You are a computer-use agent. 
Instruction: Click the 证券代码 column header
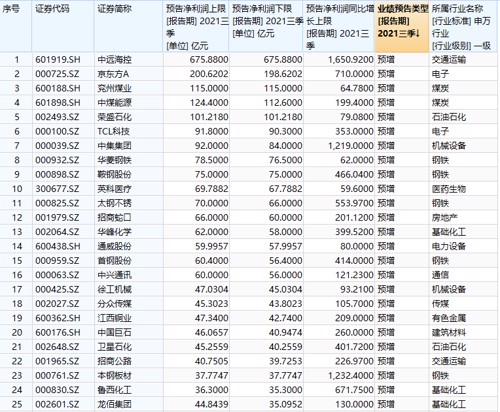[63, 26]
